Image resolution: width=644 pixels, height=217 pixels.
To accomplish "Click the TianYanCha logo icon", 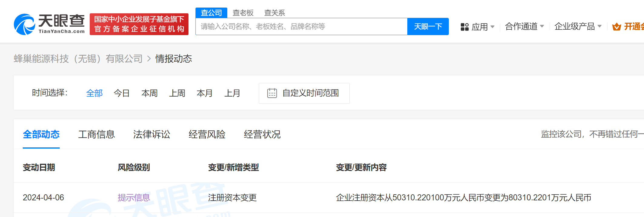I will tap(24, 24).
